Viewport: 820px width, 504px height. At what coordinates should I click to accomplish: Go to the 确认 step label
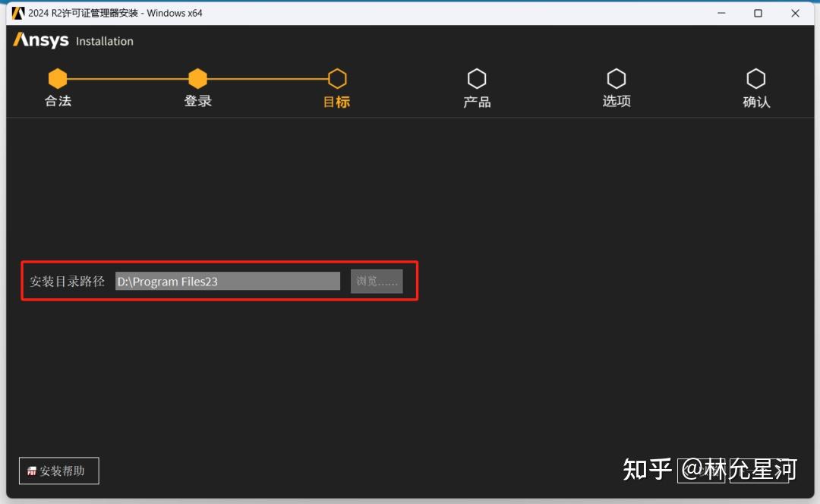coord(756,99)
